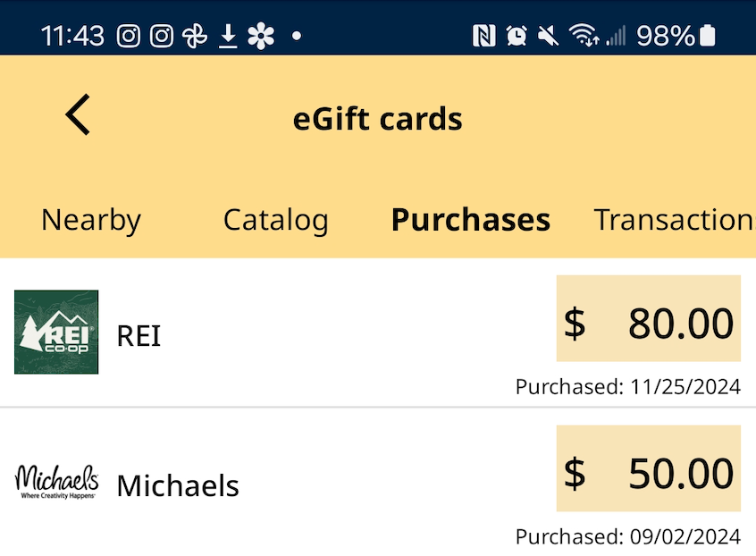Tap the Michaels logo thumbnail
This screenshot has height=556, width=756.
click(x=56, y=481)
